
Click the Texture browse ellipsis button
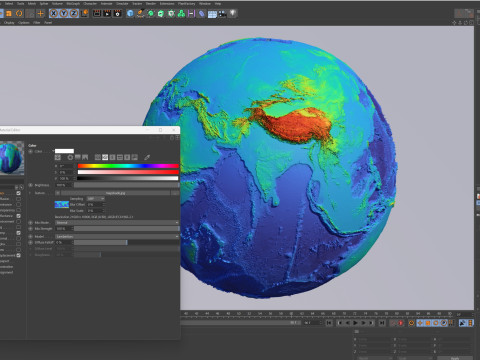[x=175, y=193]
